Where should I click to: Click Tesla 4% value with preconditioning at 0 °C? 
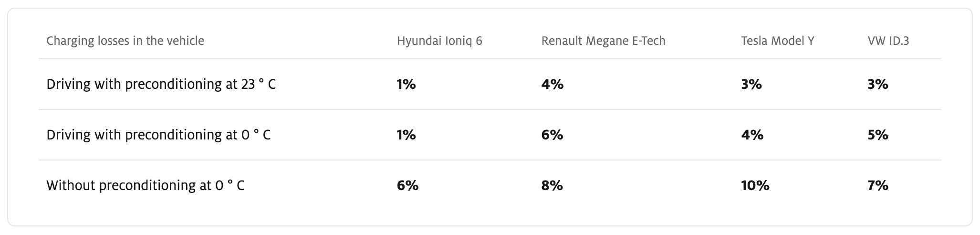coord(752,135)
